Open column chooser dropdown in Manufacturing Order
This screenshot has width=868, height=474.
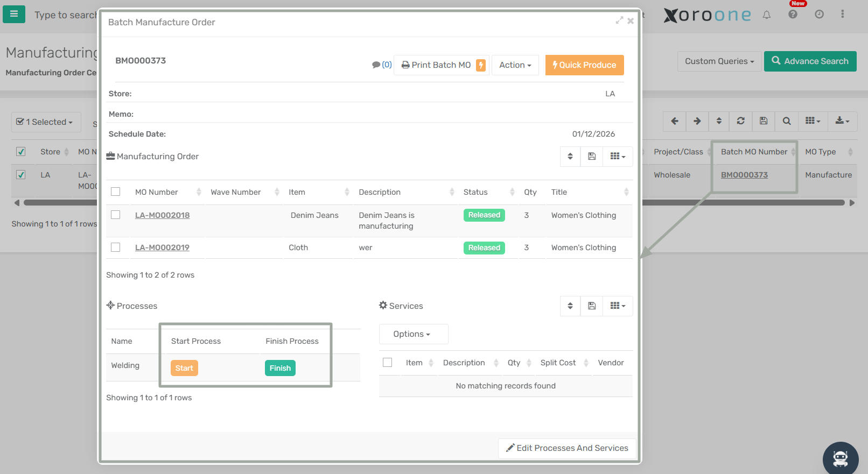[618, 157]
